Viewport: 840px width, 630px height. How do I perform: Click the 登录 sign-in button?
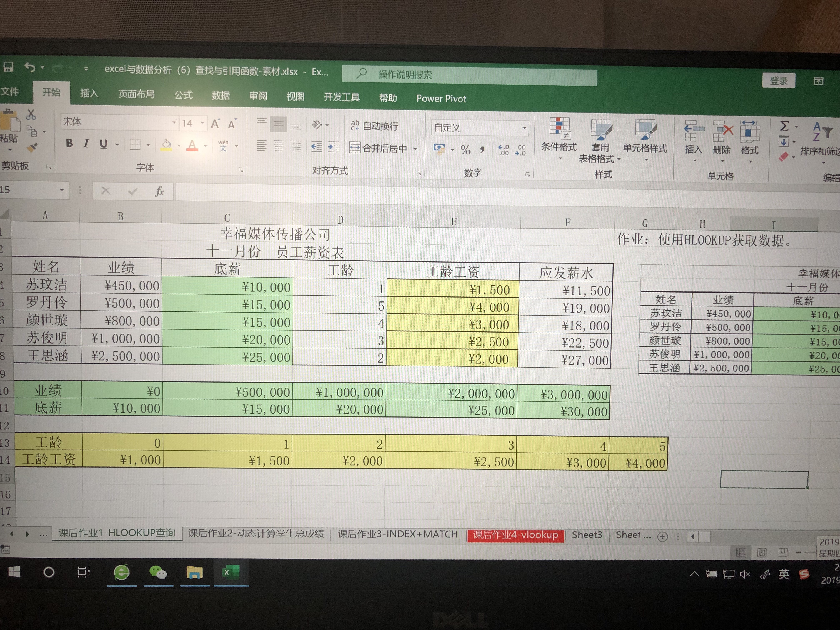pyautogui.click(x=778, y=81)
